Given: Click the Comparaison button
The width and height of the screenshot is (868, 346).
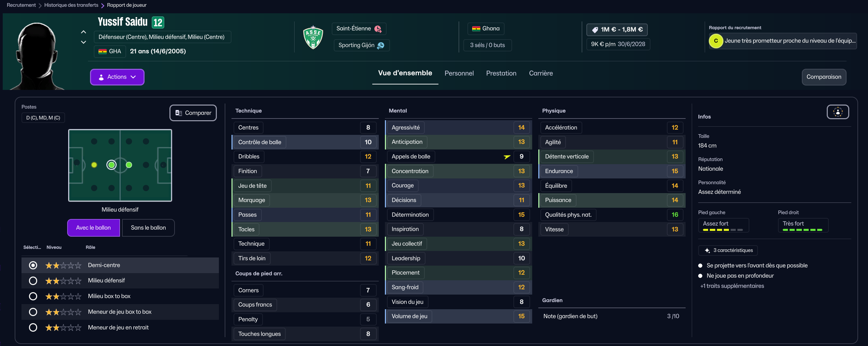Looking at the screenshot, I should tap(824, 77).
